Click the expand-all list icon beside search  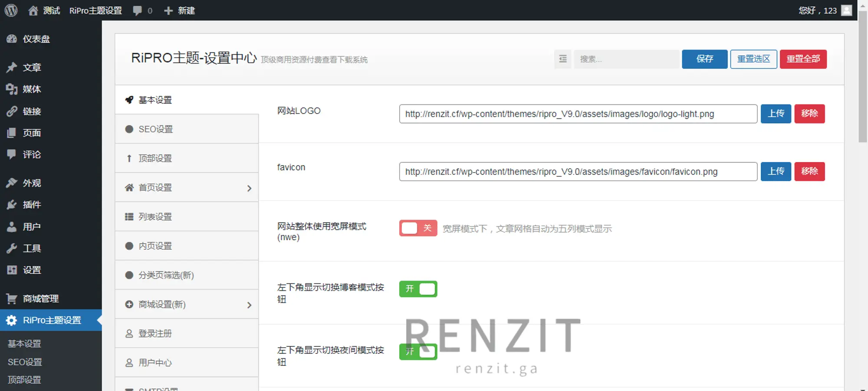[x=562, y=59]
